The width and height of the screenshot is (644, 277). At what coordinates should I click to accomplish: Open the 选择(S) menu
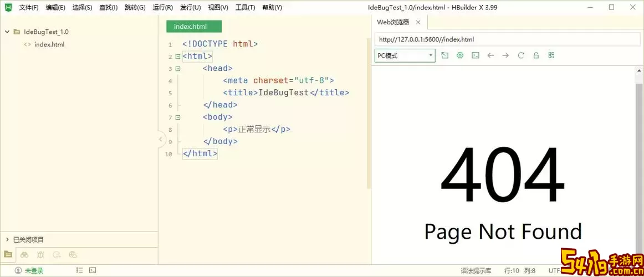pos(82,7)
